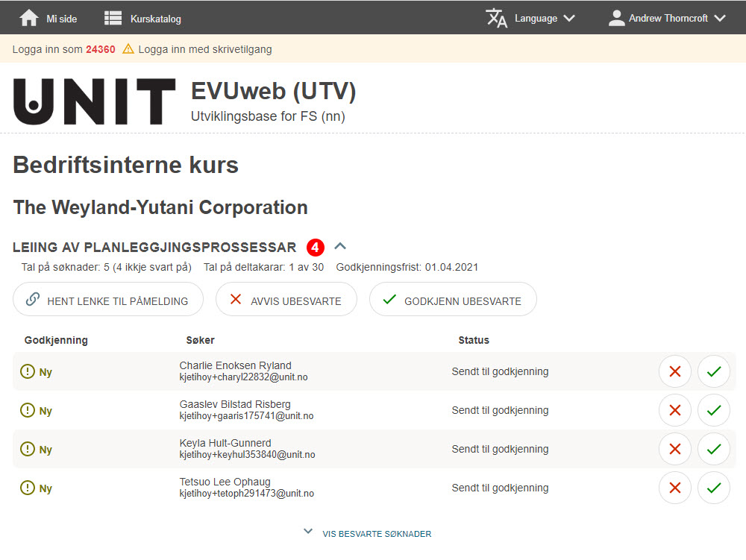The width and height of the screenshot is (746, 560).
Task: Click the user ID 24360
Action: pos(101,49)
